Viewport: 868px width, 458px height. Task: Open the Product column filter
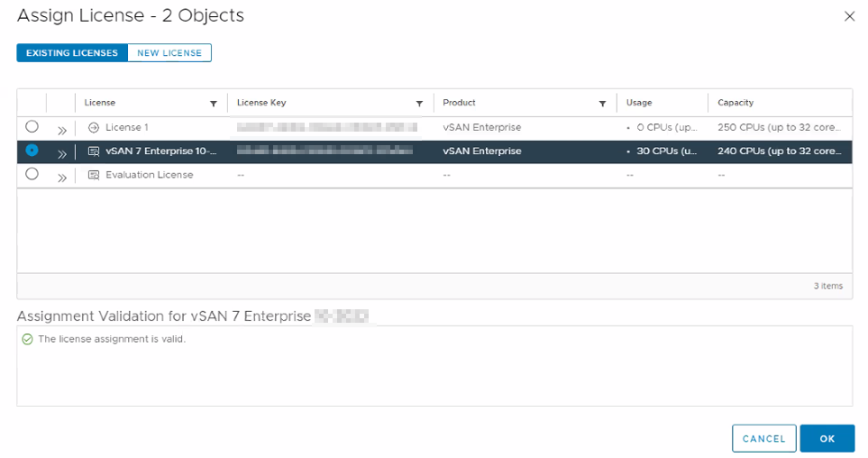[602, 104]
